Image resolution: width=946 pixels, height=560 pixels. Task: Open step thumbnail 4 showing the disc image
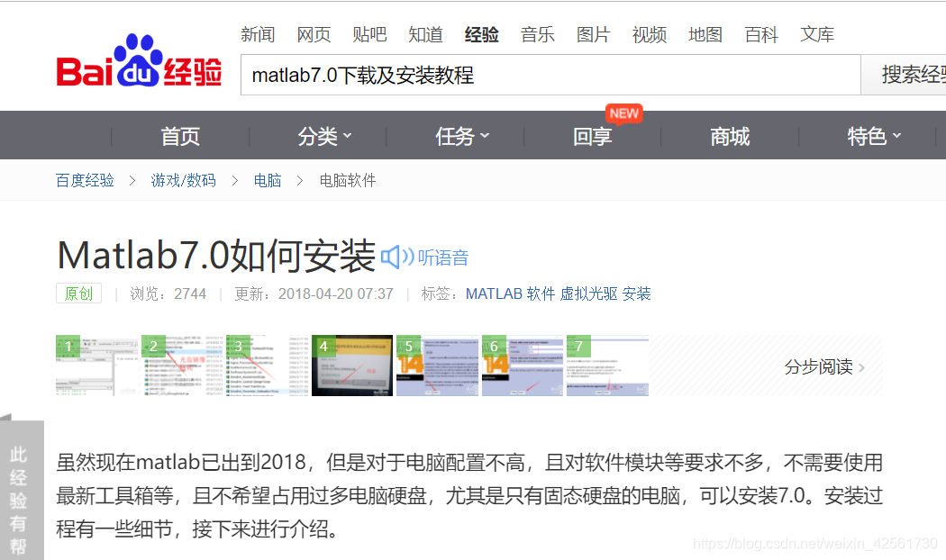[x=352, y=366]
